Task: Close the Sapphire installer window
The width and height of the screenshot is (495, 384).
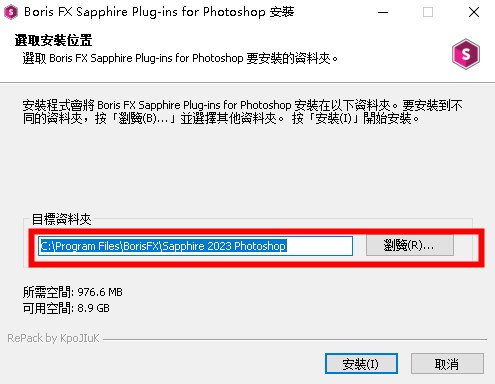Action: pos(474,13)
